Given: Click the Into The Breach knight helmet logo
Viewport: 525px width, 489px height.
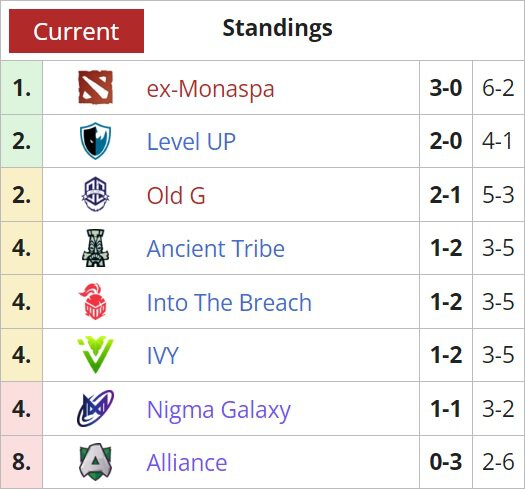Looking at the screenshot, I should pos(93,301).
